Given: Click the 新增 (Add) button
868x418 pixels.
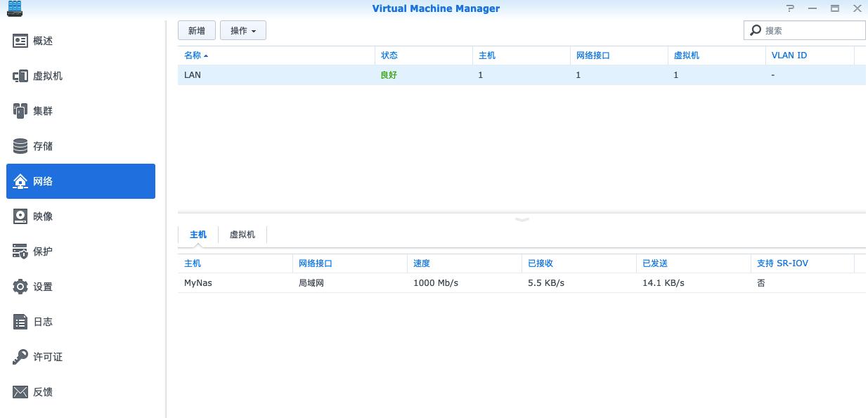Looking at the screenshot, I should [x=196, y=30].
